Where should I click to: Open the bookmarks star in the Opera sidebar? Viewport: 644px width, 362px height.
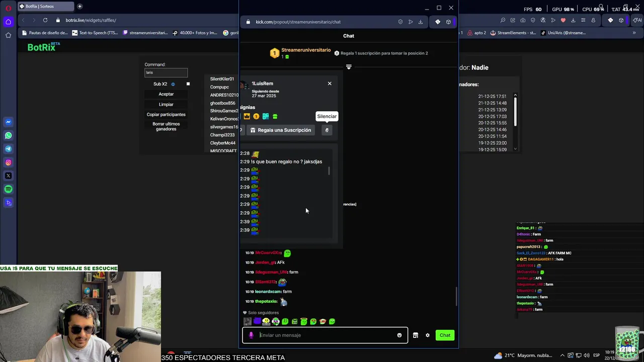8,35
